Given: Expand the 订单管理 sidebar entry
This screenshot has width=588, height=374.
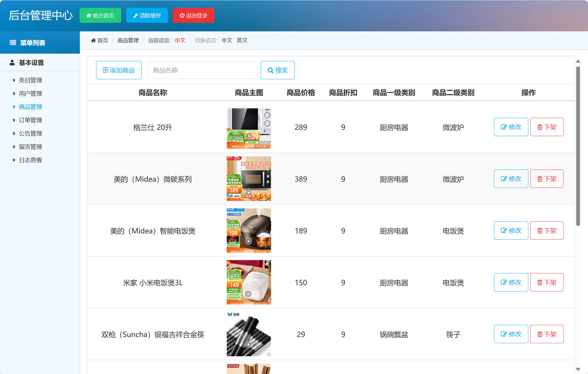Looking at the screenshot, I should pos(30,120).
